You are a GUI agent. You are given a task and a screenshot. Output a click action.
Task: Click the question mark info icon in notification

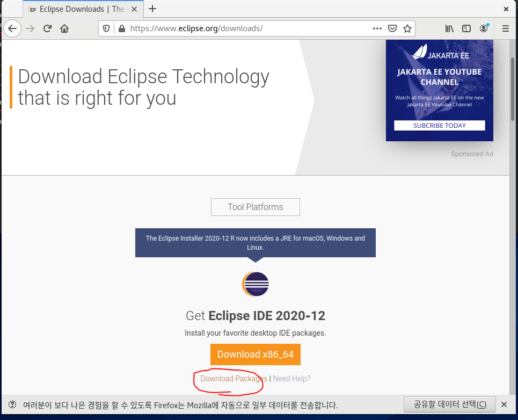12,405
